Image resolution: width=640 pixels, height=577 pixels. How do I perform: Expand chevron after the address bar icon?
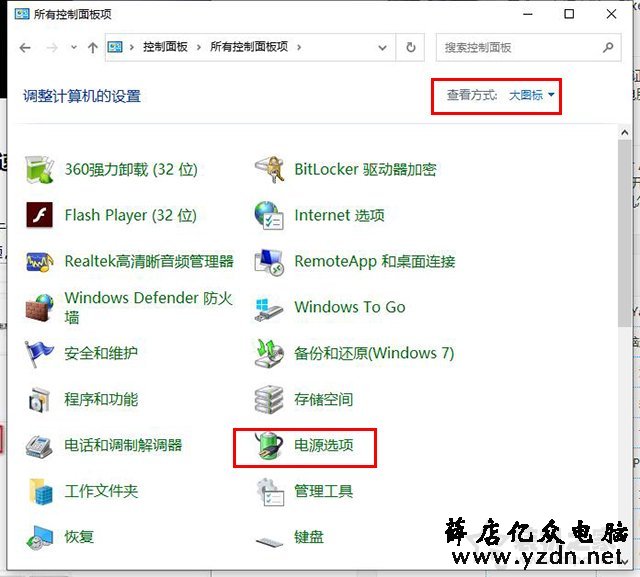click(131, 47)
